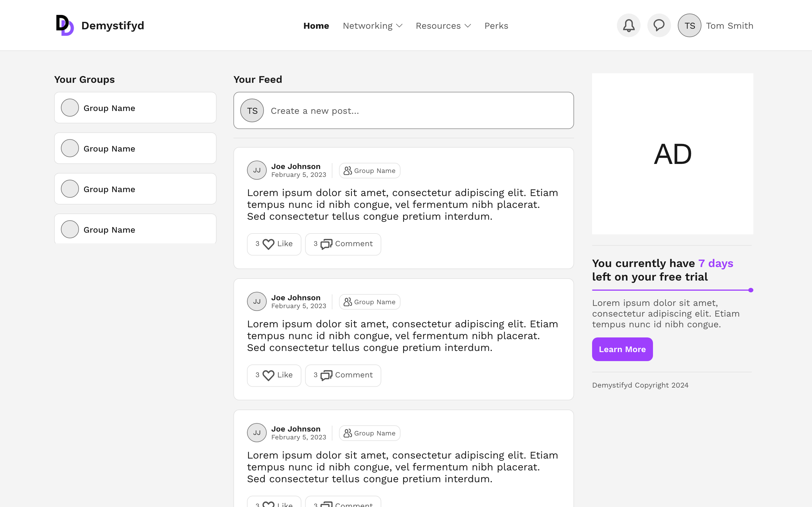Go to the Home nav item
812x507 pixels.
point(316,26)
